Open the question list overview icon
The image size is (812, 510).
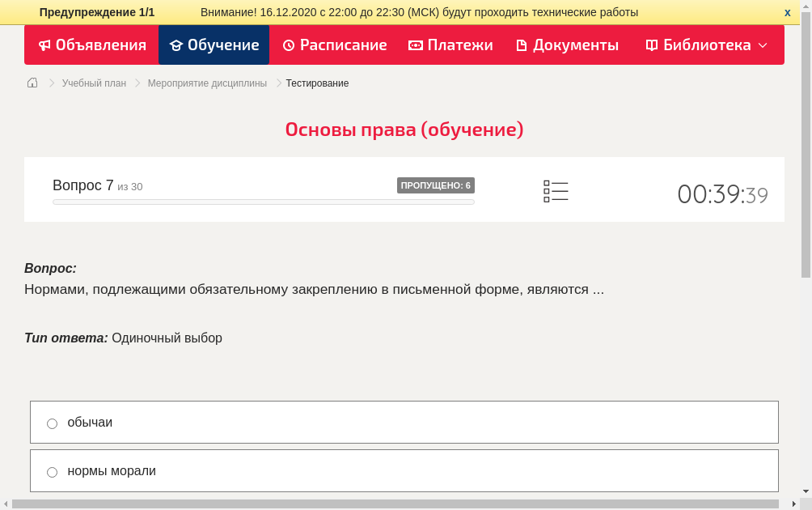click(x=556, y=191)
